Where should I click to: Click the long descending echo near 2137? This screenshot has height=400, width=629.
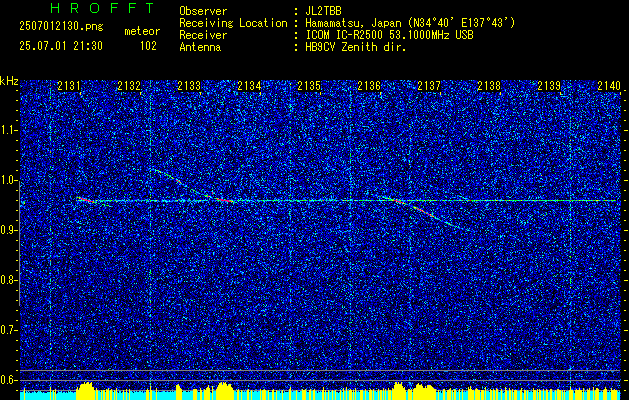point(425,212)
